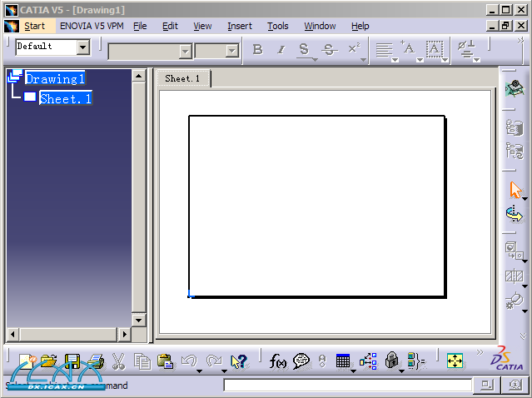
Task: Click the front view creation icon
Action: (x=514, y=251)
